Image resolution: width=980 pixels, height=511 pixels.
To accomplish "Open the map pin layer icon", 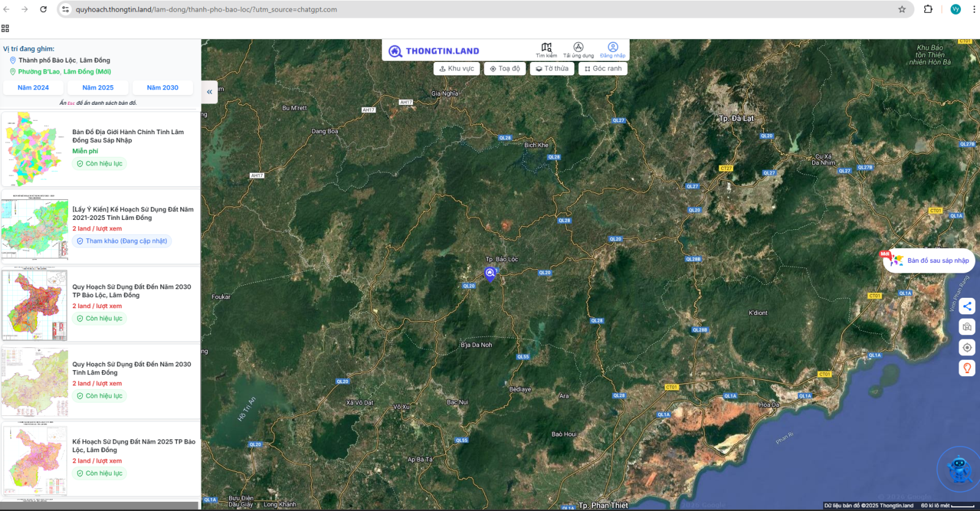I will [967, 327].
